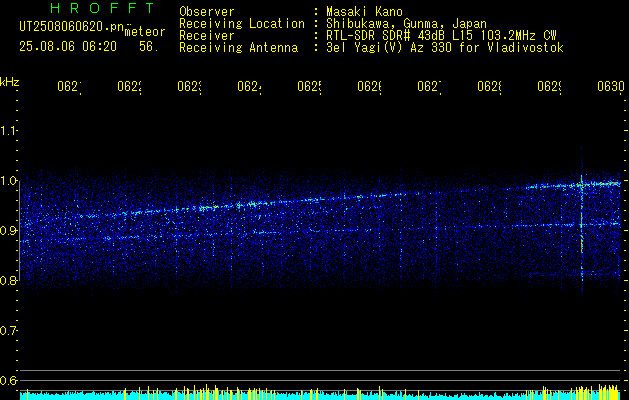Click the count value '56.'
Viewport: 629px width, 400px height.
149,47
